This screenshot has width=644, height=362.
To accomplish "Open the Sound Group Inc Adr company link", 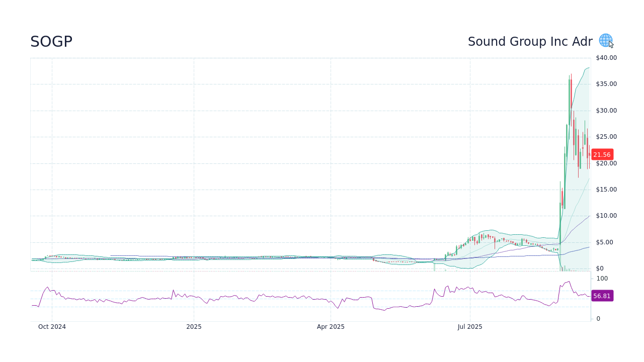I will coord(530,41).
